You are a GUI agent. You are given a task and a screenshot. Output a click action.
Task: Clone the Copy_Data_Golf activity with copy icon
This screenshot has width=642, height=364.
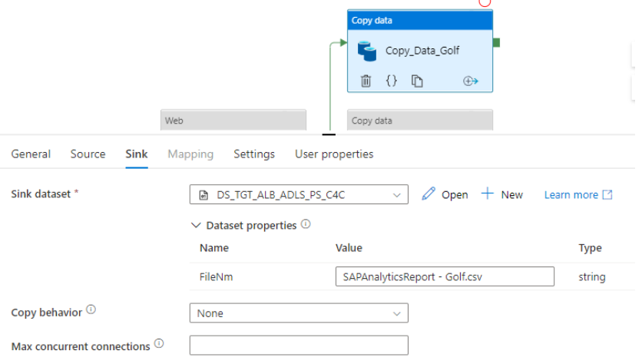417,81
